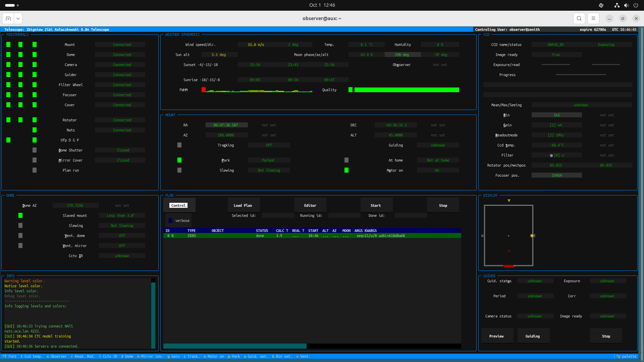Click the Slack icon in the system tray

tap(601, 5)
